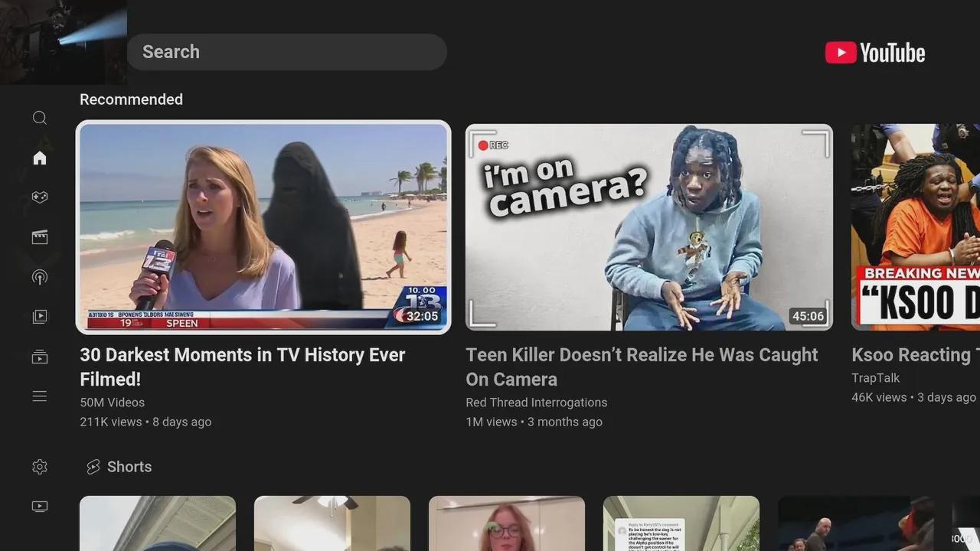
Task: Click the YouTube logo
Action: pyautogui.click(x=875, y=53)
